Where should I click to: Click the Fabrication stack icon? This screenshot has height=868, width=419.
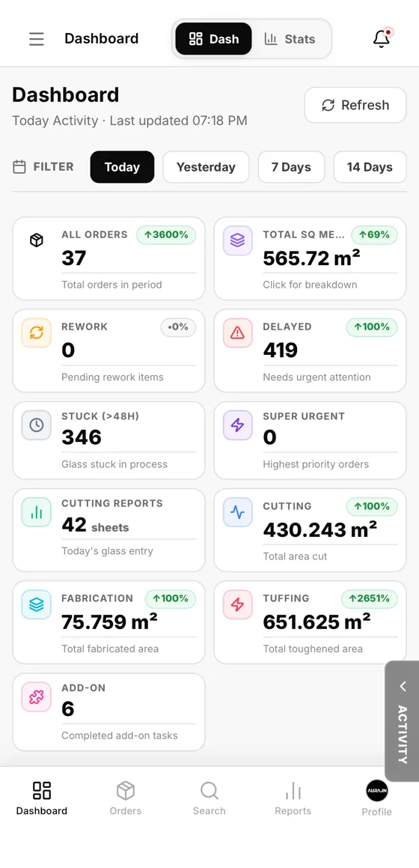(37, 604)
